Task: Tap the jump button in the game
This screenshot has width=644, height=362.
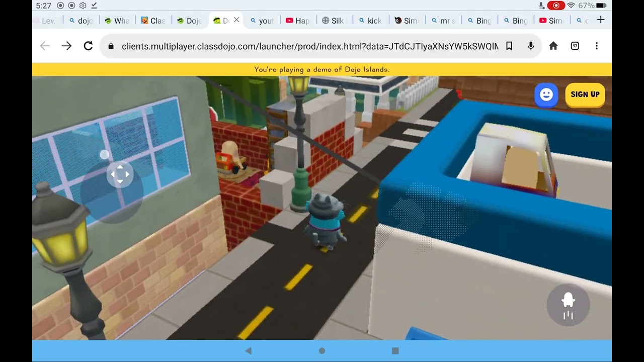Action: [x=568, y=305]
